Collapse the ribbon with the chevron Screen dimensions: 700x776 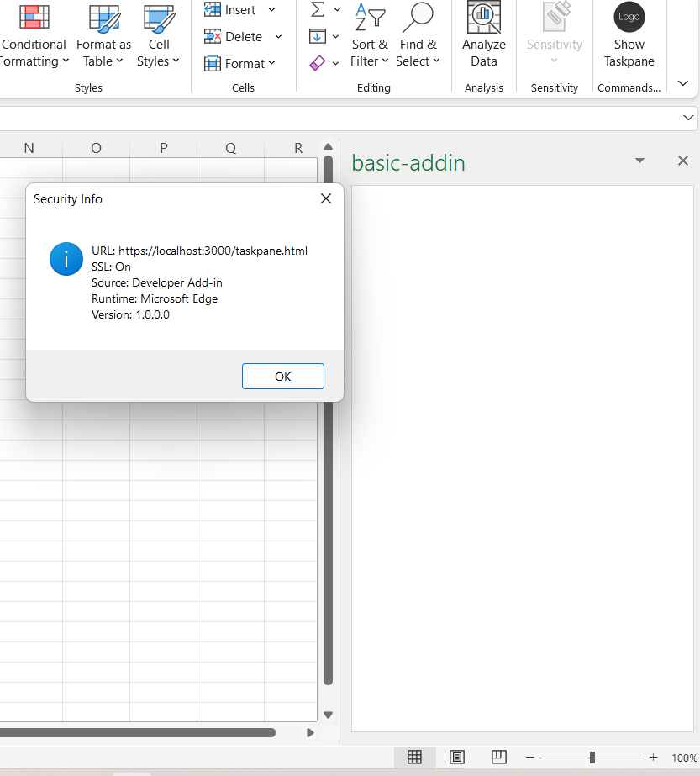click(682, 83)
